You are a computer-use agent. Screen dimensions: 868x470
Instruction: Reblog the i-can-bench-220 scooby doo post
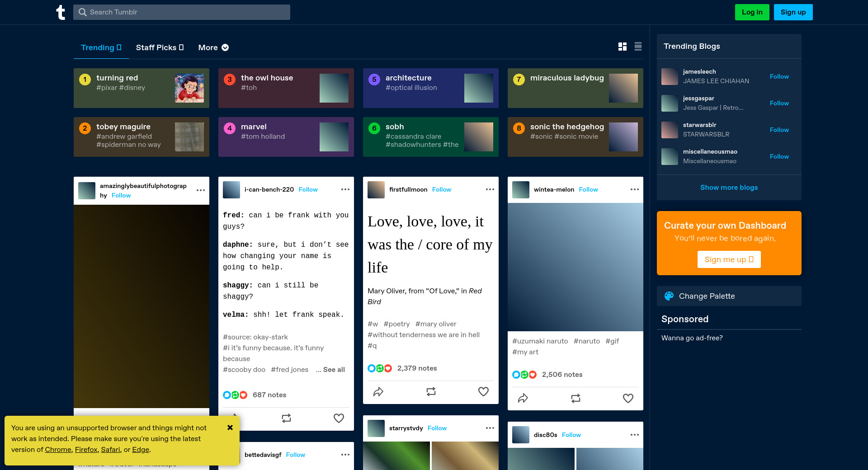[286, 418]
